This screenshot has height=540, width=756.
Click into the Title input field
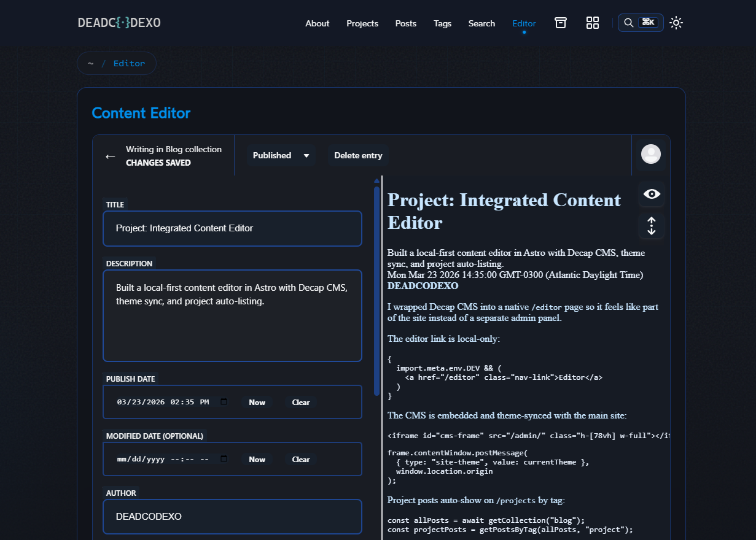tap(232, 228)
